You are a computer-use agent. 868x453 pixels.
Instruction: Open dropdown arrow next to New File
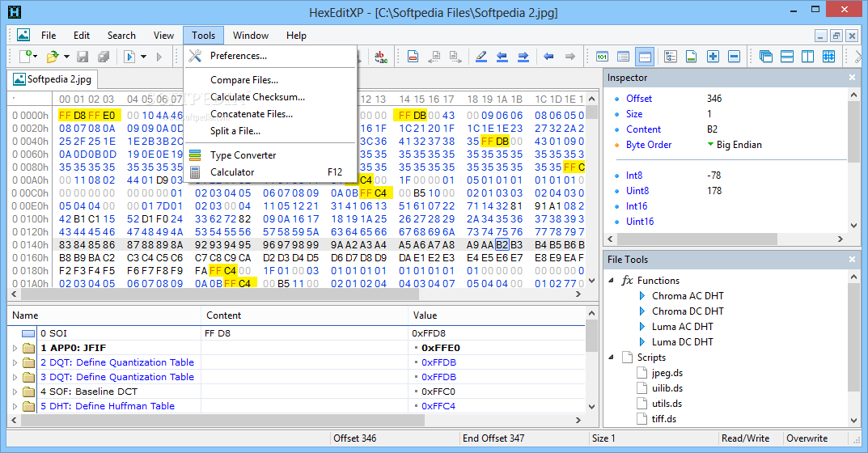click(36, 57)
